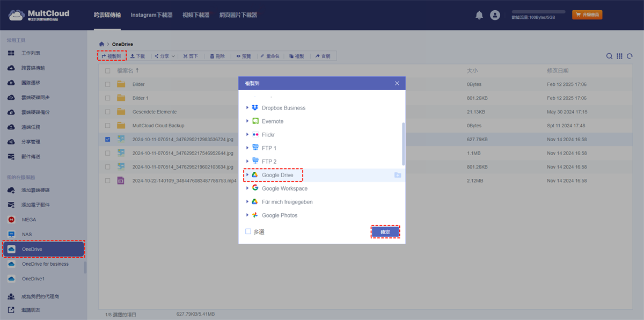Click the 重命名 toolbar button
The width and height of the screenshot is (644, 320).
tap(270, 56)
